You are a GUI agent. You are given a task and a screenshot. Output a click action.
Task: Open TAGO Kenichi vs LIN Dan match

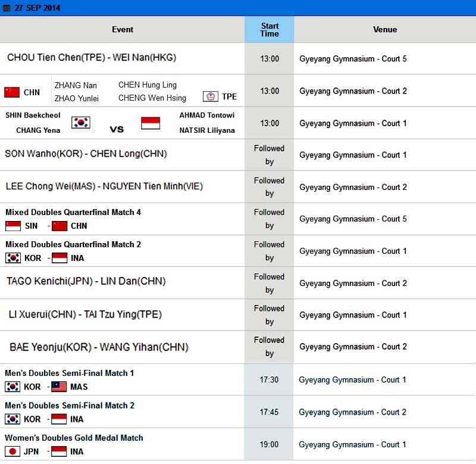point(86,281)
